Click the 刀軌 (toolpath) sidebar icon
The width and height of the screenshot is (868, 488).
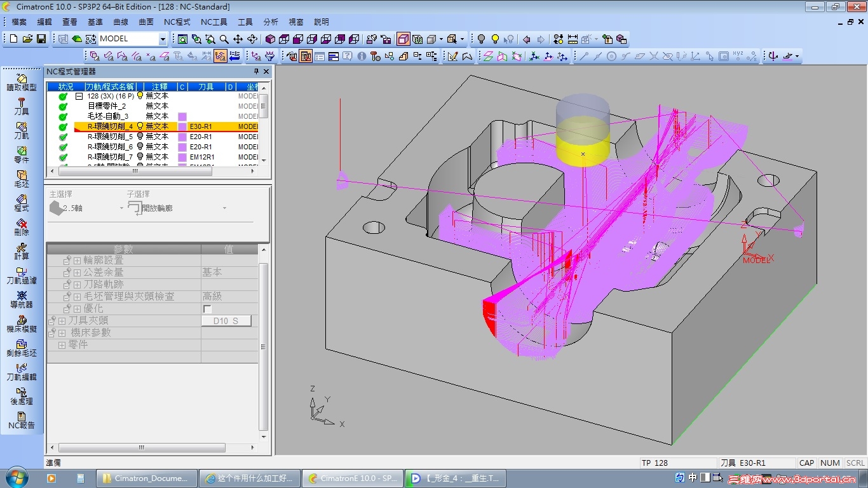click(x=22, y=130)
